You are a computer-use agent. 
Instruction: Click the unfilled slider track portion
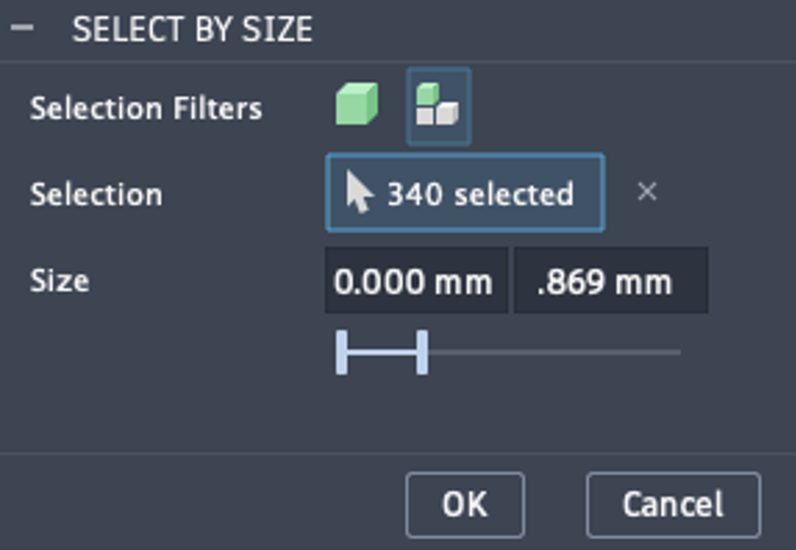point(555,352)
